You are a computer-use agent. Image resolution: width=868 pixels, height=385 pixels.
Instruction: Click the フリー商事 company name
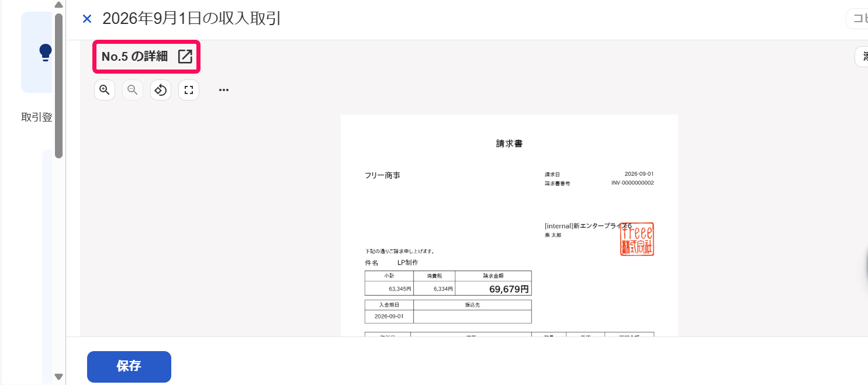[x=382, y=175]
